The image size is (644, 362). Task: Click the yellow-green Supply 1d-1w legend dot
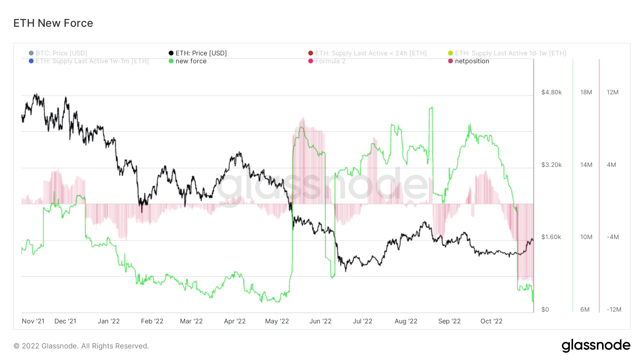(450, 53)
